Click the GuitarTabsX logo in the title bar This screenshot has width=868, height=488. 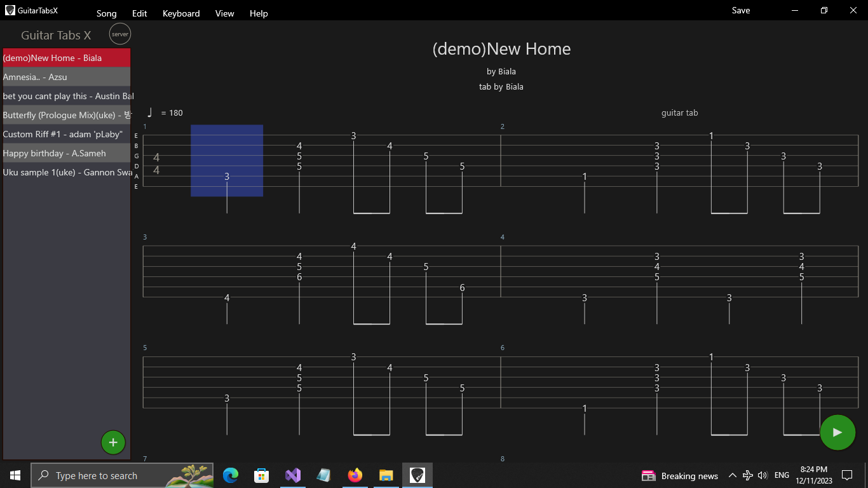(9, 10)
